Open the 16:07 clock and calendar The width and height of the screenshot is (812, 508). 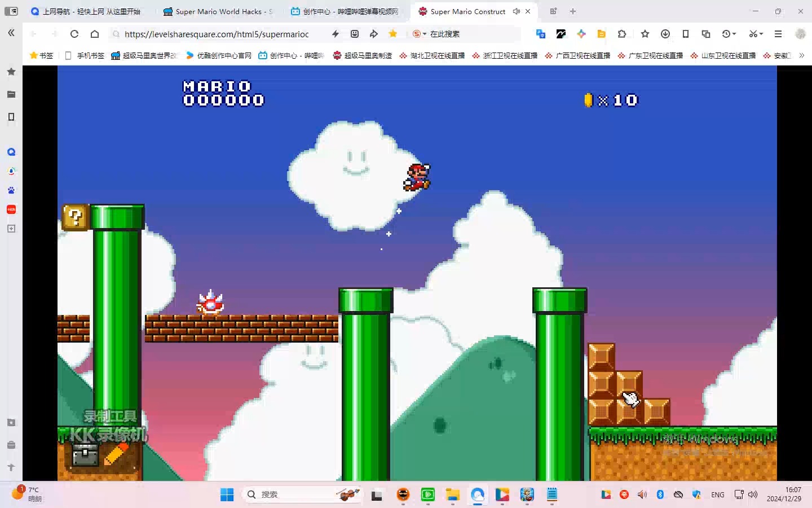pos(784,494)
